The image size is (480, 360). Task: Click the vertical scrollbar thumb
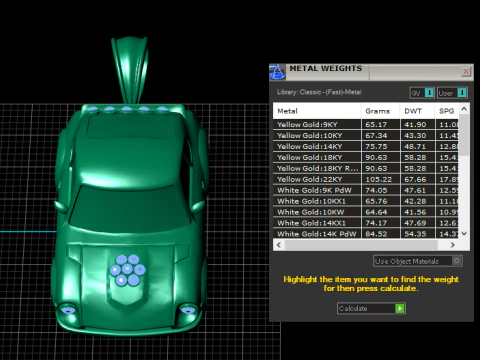(464, 135)
